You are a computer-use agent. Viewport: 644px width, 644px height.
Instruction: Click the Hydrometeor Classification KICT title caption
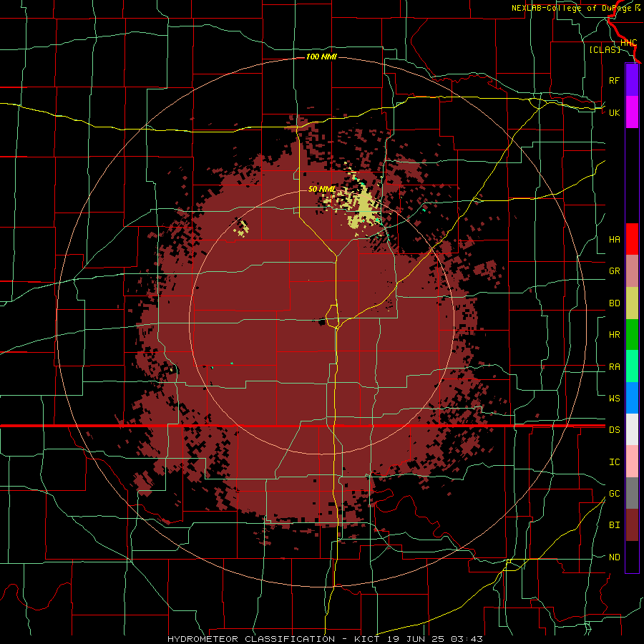click(x=325, y=639)
